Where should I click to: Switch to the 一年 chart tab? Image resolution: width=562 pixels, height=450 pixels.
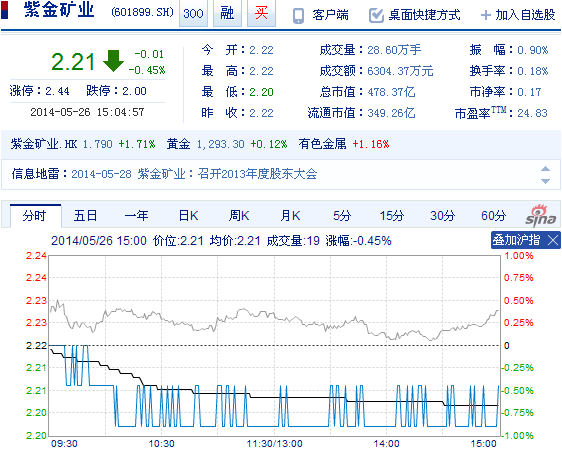(x=137, y=216)
